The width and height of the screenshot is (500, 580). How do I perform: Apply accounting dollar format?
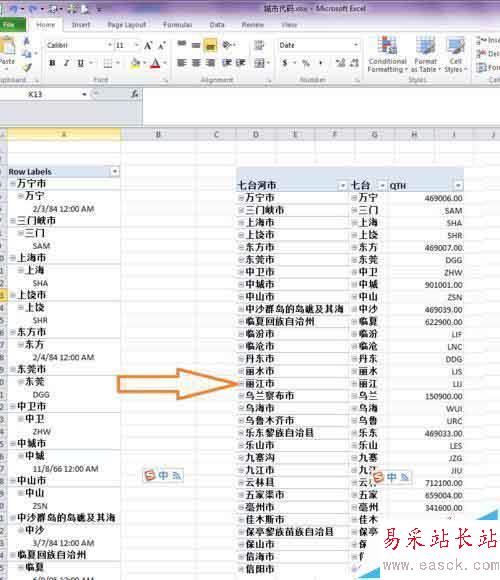click(285, 63)
